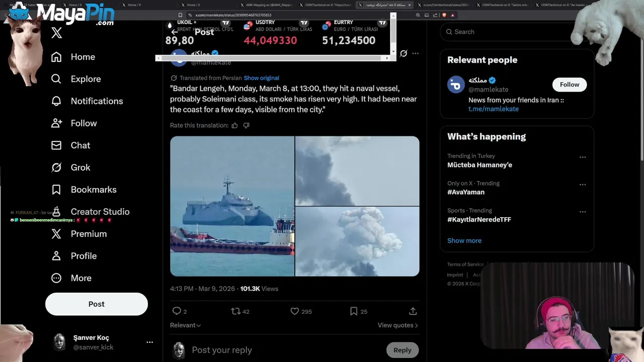This screenshot has width=644, height=362.
Task: Click the Grok icon on the post header
Action: (x=404, y=53)
